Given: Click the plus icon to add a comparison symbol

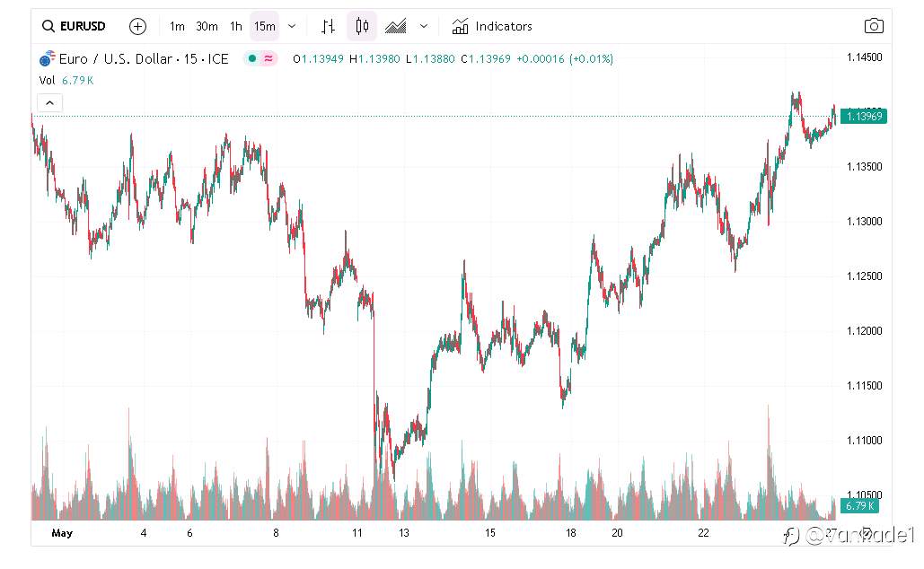Looking at the screenshot, I should point(137,27).
